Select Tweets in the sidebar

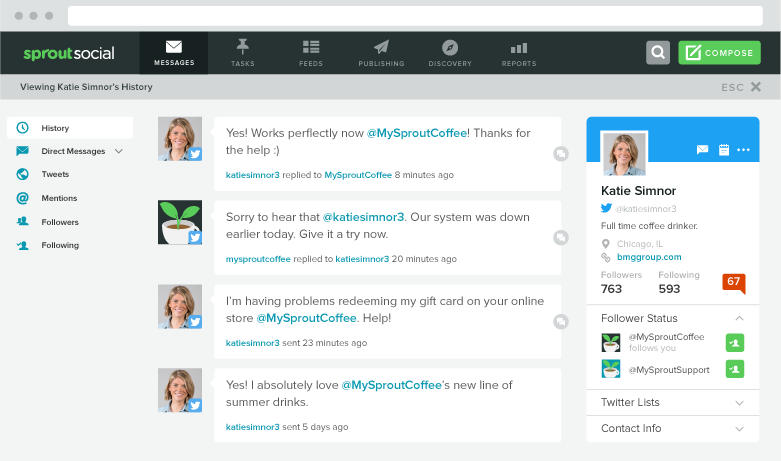point(55,174)
